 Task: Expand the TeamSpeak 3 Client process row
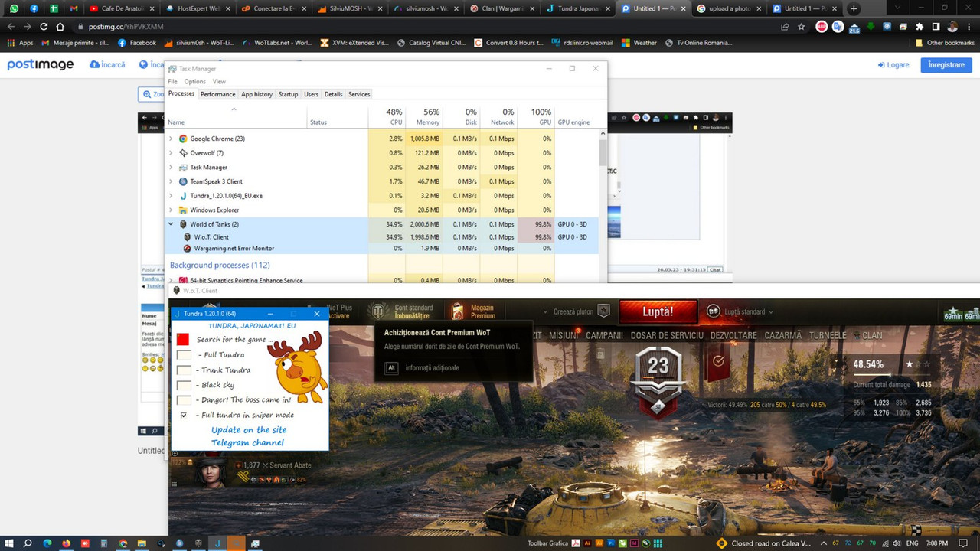click(171, 181)
